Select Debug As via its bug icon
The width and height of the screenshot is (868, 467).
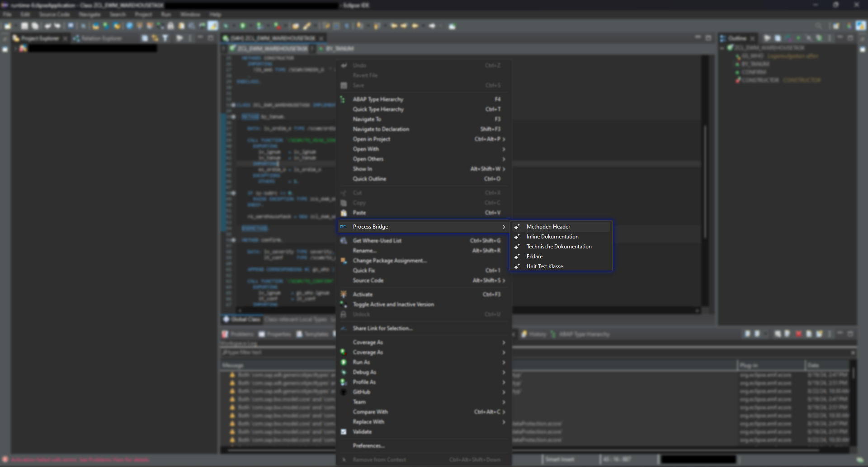pyautogui.click(x=344, y=372)
